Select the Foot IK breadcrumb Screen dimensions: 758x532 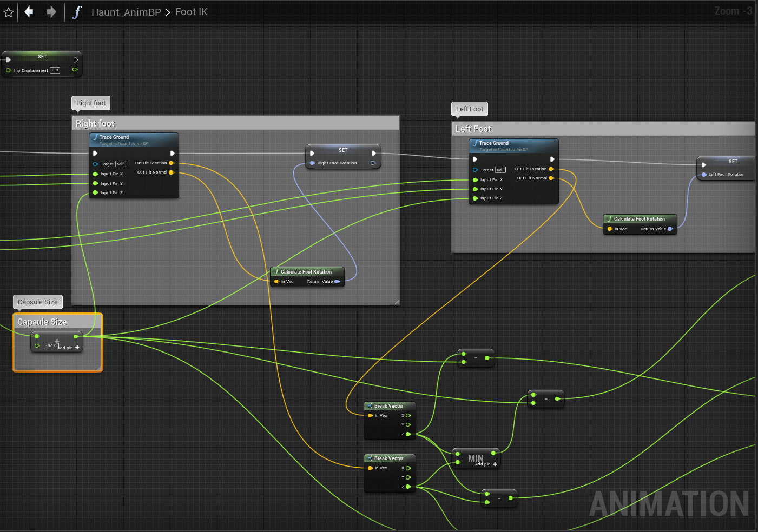pos(191,12)
